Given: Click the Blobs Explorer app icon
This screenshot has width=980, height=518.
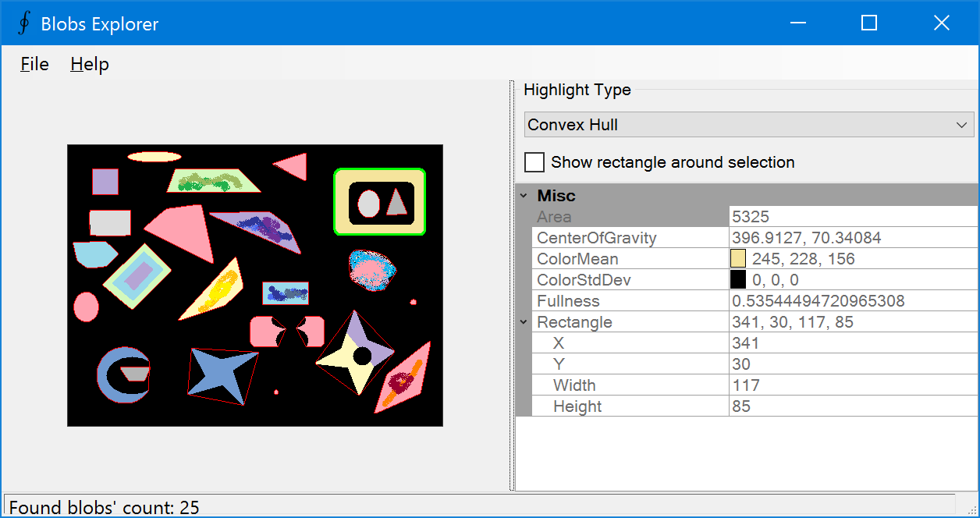Looking at the screenshot, I should coord(23,23).
